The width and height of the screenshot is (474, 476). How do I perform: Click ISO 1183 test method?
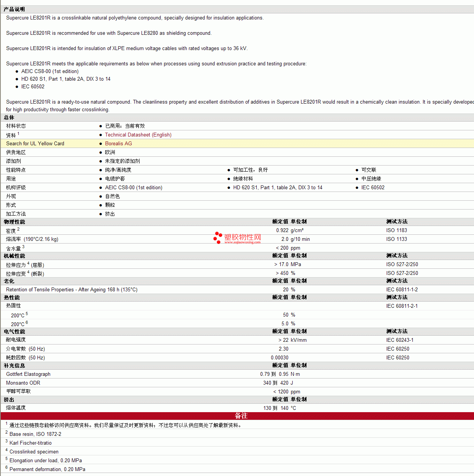point(397,230)
